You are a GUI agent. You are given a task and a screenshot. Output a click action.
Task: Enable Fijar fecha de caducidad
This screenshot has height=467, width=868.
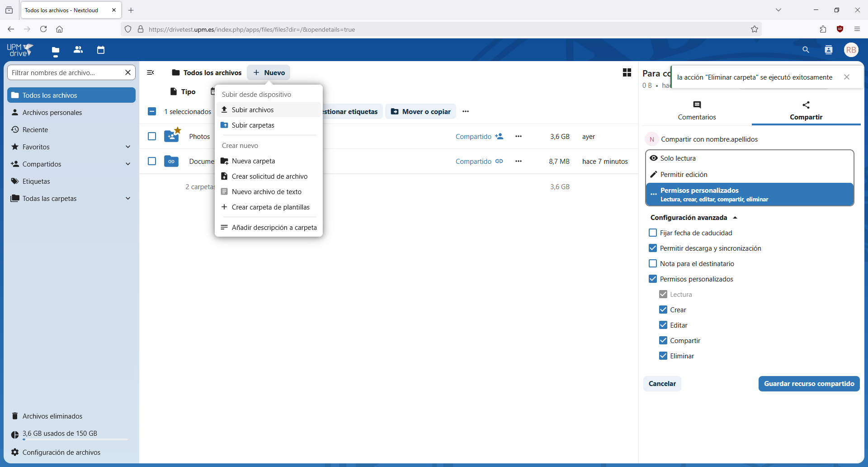point(653,233)
